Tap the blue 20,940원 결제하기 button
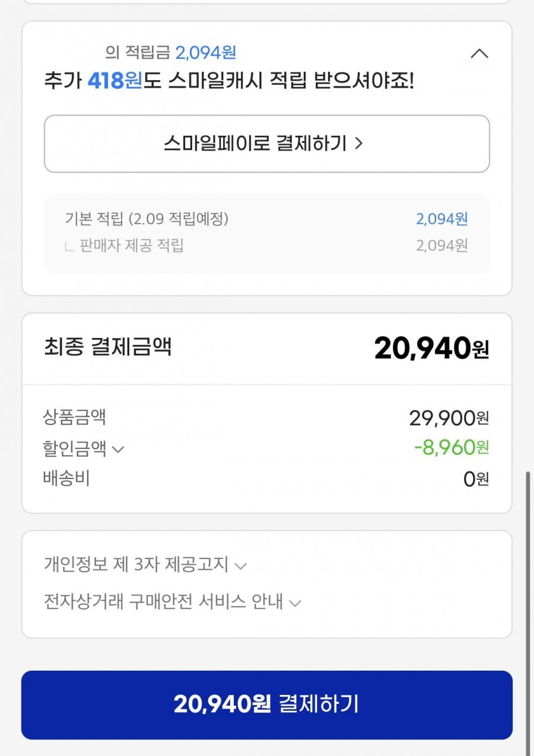Screen dimensions: 534x756 pos(267,704)
